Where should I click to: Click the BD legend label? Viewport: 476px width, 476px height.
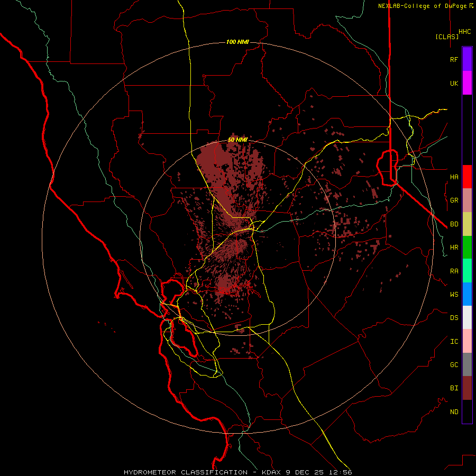pos(454,224)
